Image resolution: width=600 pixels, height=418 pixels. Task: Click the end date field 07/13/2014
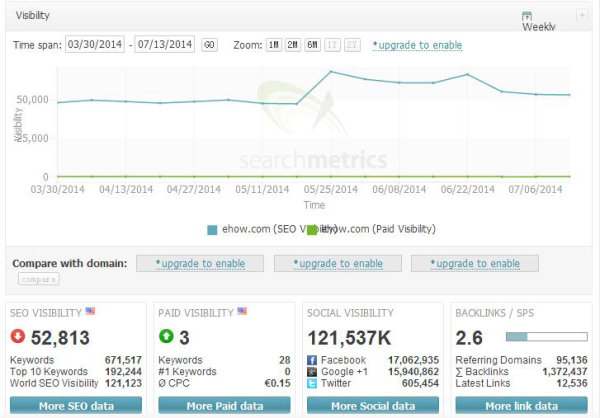click(166, 45)
